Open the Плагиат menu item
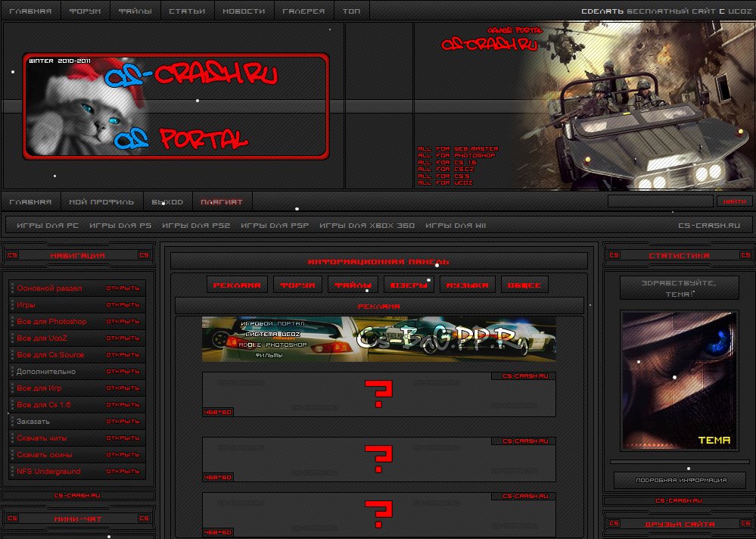Screen dimensions: 756x539 click(222, 201)
